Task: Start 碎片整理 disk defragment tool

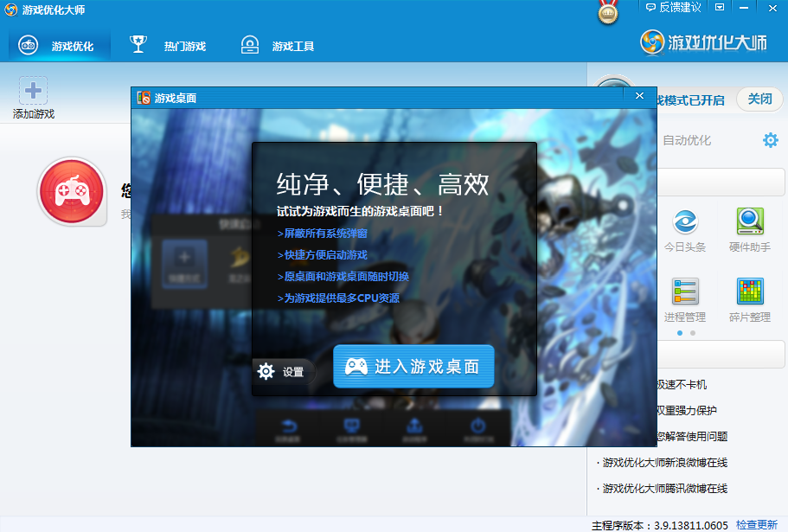Action: 749,294
